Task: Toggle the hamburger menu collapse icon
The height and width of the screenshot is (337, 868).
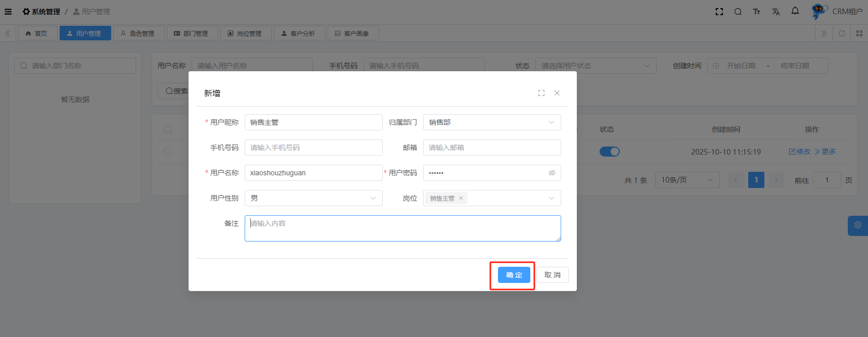Action: (x=8, y=12)
